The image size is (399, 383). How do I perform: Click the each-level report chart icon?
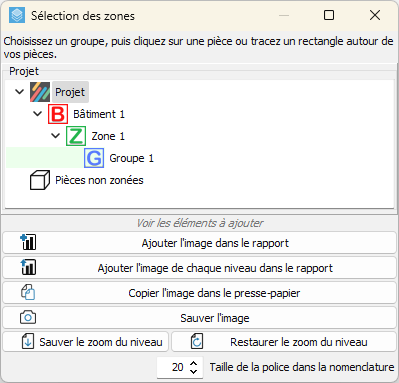(x=28, y=267)
